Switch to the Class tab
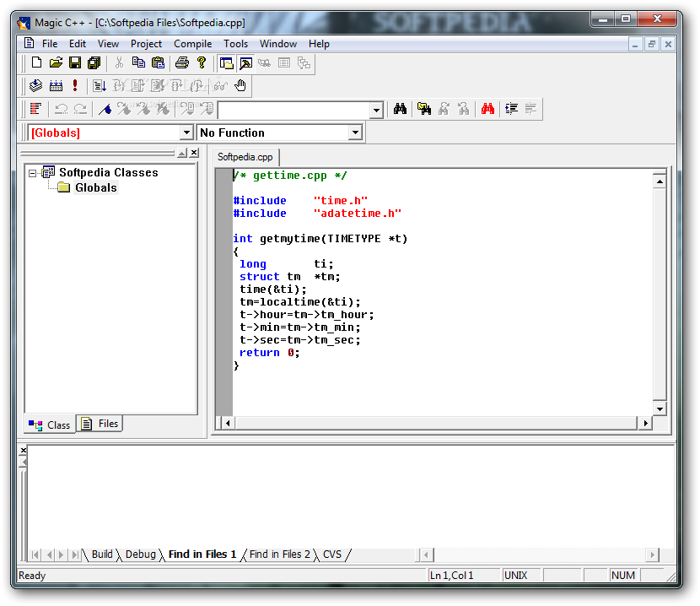The image size is (700, 606). [50, 425]
